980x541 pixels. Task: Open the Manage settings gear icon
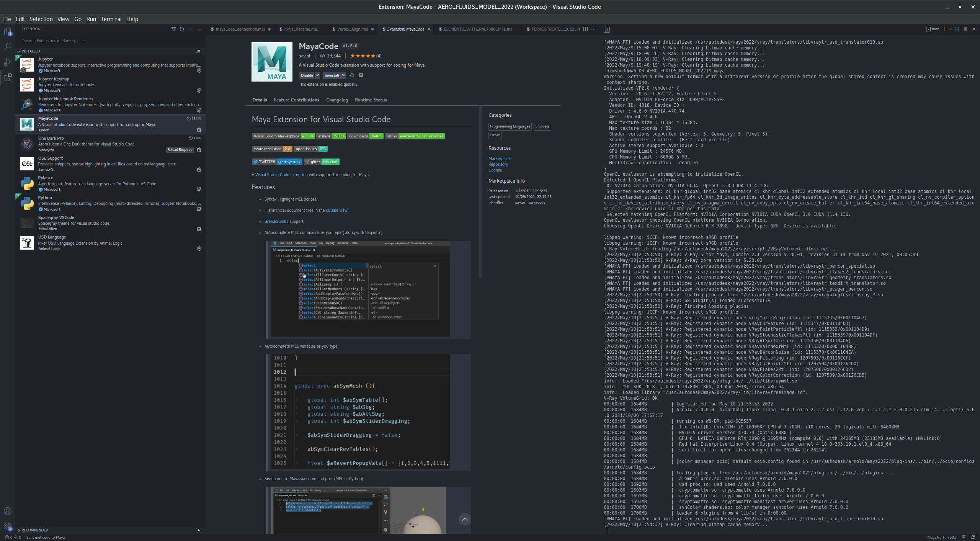click(x=8, y=526)
